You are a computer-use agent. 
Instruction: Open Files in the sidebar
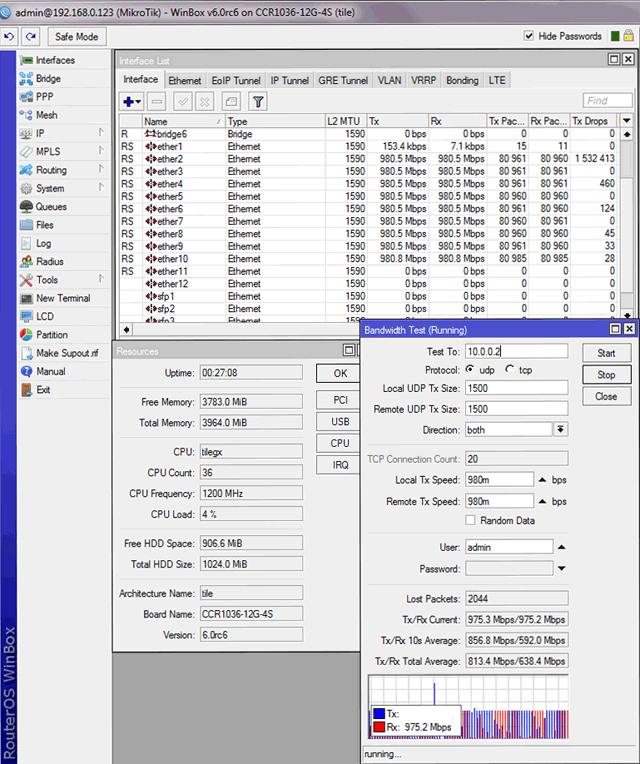(44, 225)
